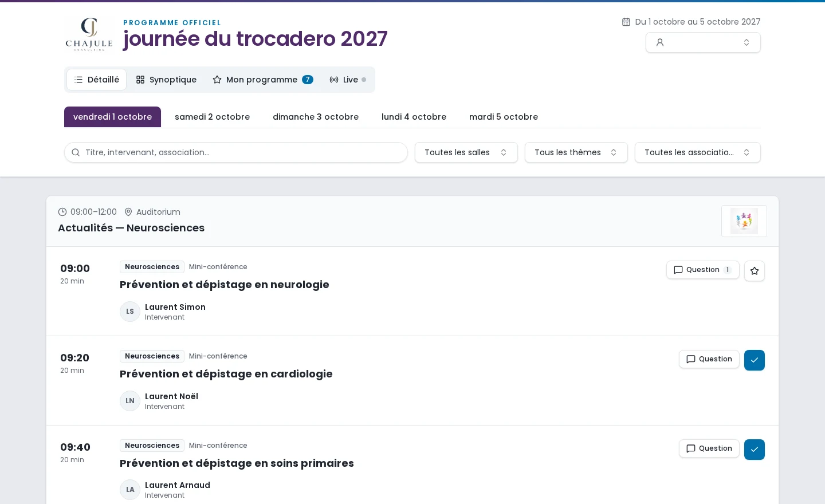
Task: Click the Neurosciences tag on the 09:00 talk
Action: tap(152, 267)
